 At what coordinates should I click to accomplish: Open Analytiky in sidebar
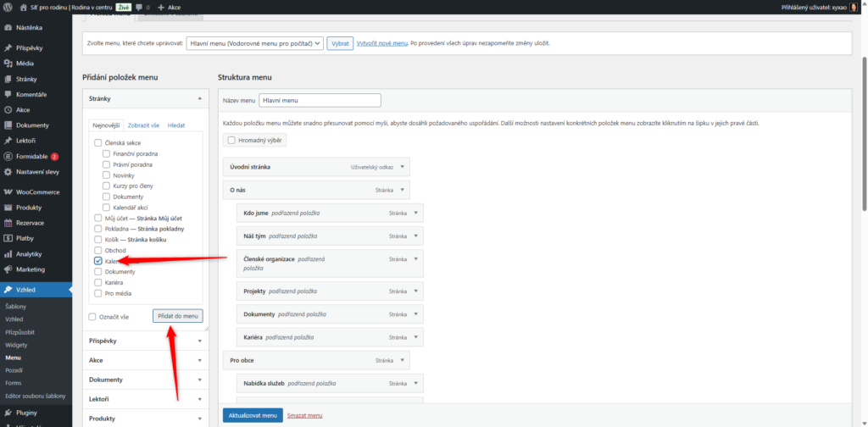(x=29, y=253)
